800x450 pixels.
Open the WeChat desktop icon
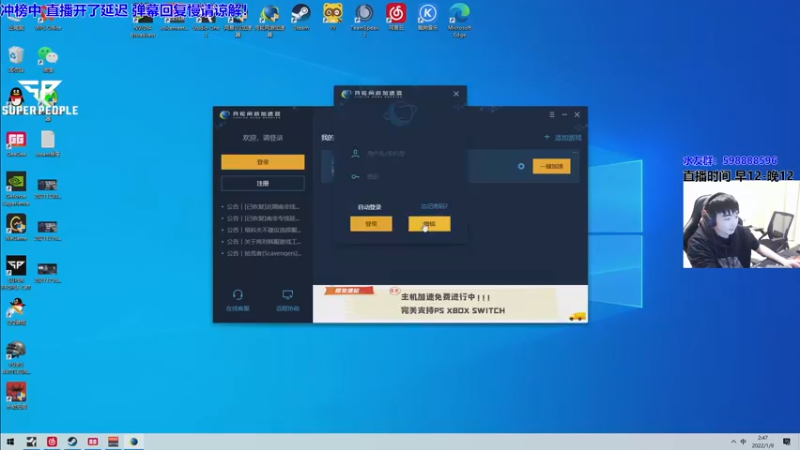pyautogui.click(x=48, y=59)
